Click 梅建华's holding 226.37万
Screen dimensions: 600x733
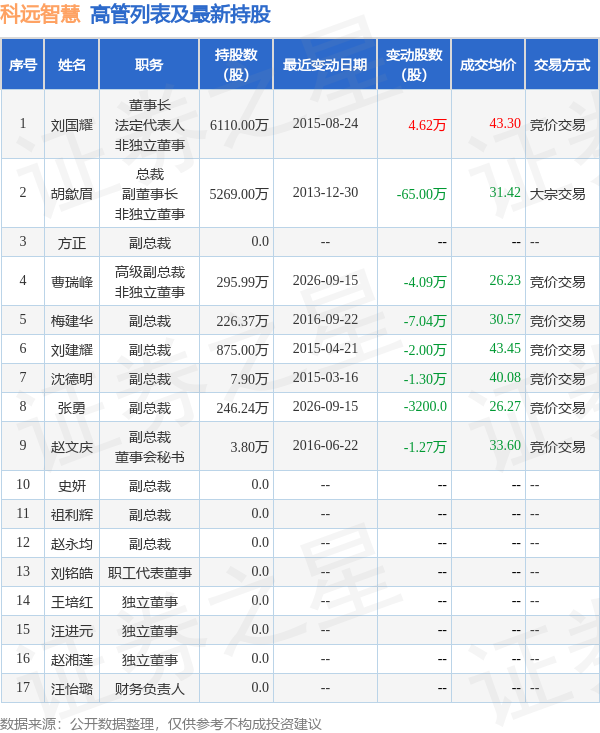tap(242, 321)
